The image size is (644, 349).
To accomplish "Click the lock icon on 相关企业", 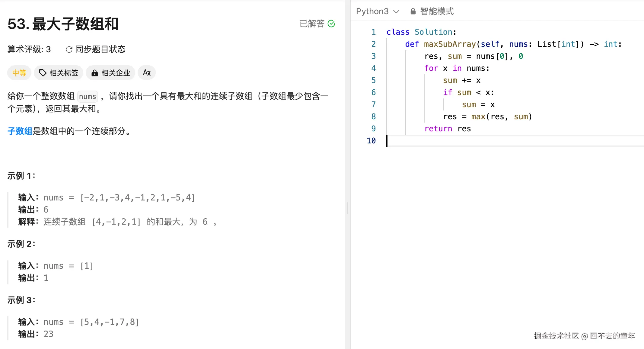I will [x=94, y=72].
